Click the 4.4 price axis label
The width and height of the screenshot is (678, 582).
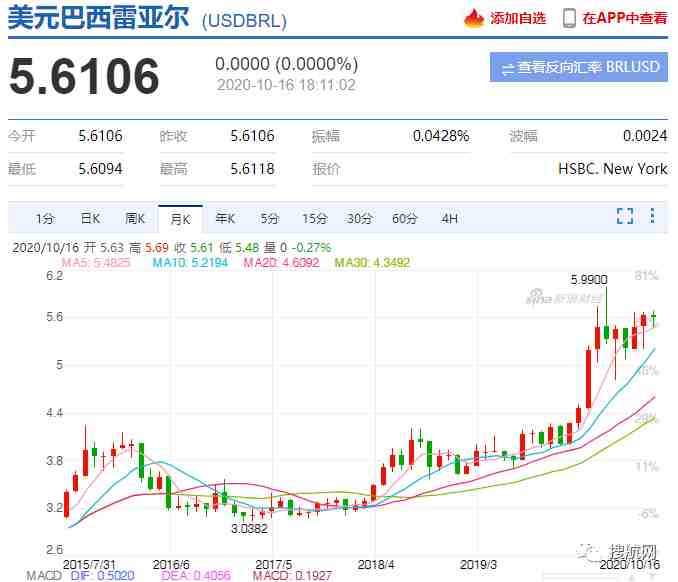[x=54, y=413]
